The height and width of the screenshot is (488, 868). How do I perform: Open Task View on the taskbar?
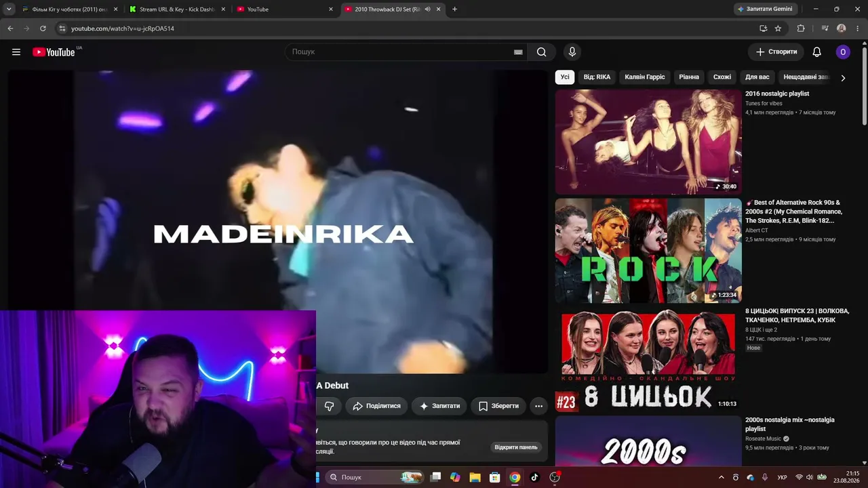[x=436, y=477]
